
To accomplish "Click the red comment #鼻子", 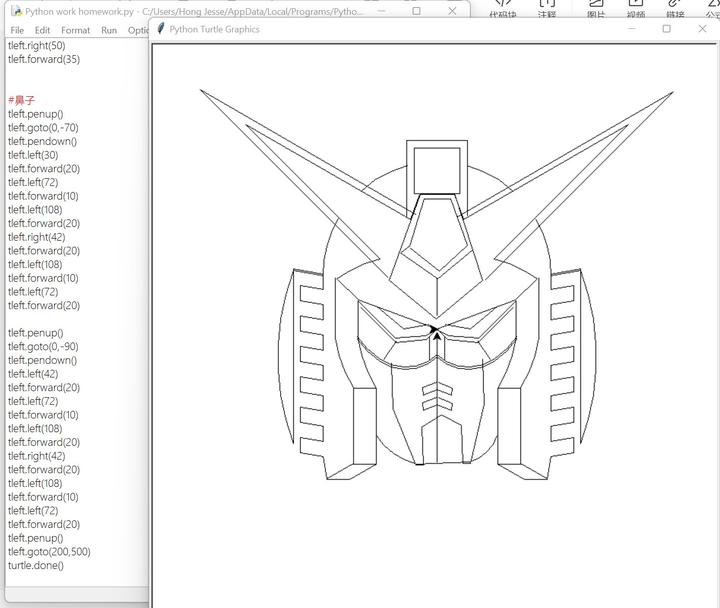I will (21, 100).
